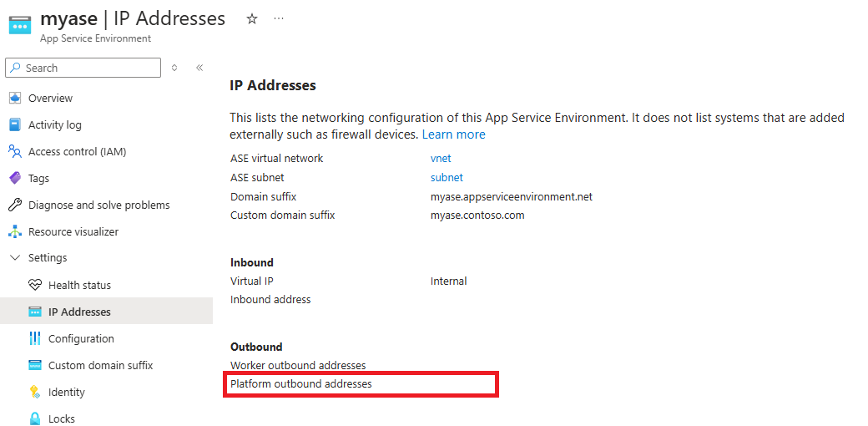Follow the Learn more link

[x=453, y=134]
